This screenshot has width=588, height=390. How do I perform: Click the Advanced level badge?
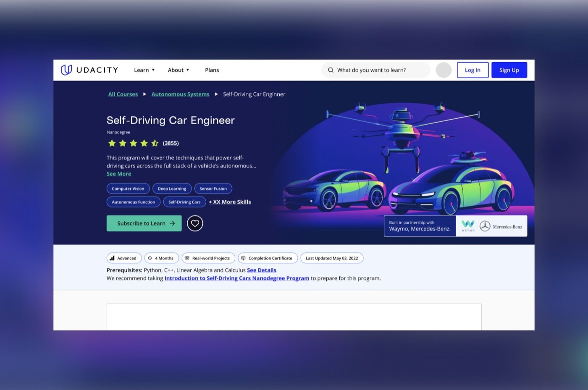(124, 258)
